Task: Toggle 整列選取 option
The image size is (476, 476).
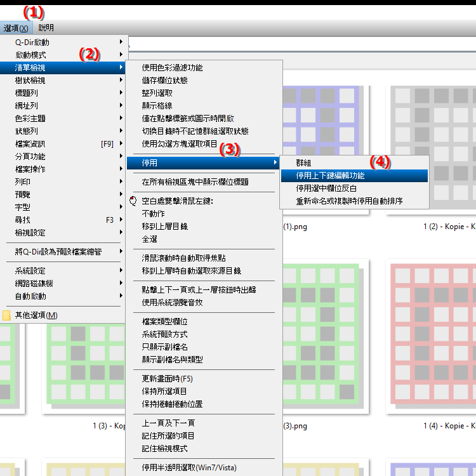Action: pyautogui.click(x=204, y=93)
